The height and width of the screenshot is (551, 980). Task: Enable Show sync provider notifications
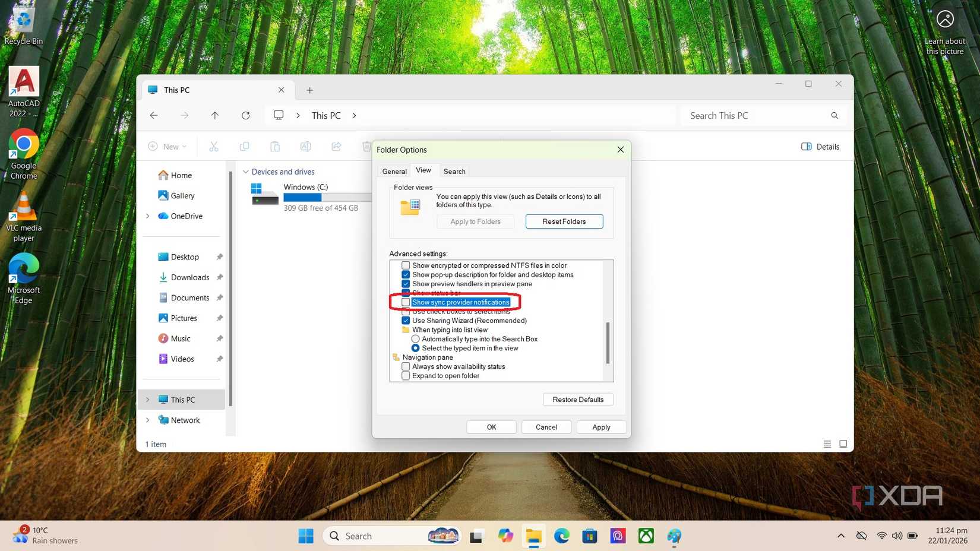click(406, 302)
